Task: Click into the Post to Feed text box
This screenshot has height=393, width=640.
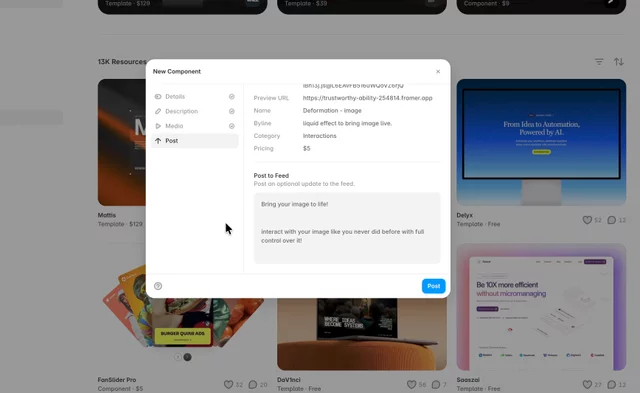Action: click(x=347, y=228)
